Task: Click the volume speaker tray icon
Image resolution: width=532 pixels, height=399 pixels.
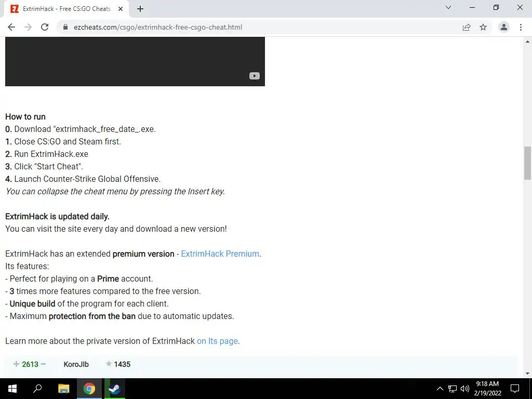Action: pyautogui.click(x=464, y=389)
